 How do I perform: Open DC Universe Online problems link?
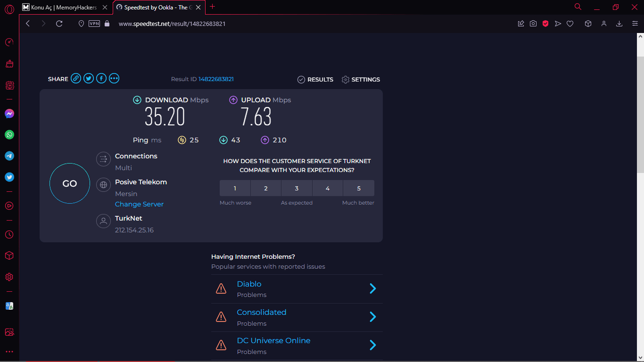[273, 340]
